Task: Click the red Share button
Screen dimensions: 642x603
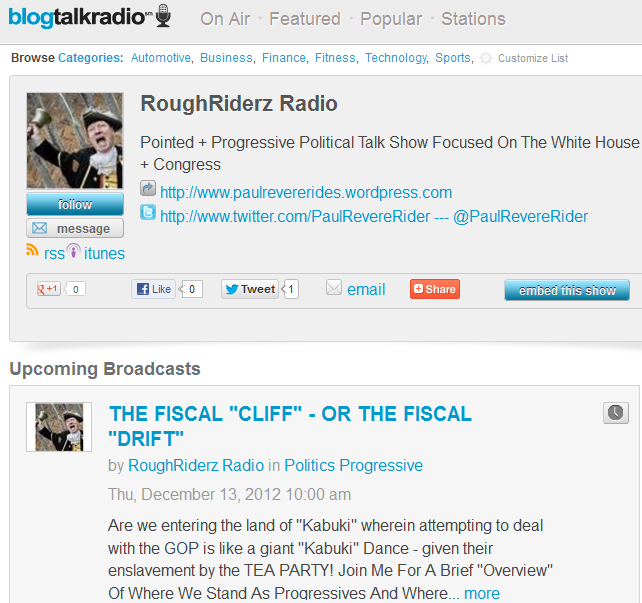Action: [435, 289]
